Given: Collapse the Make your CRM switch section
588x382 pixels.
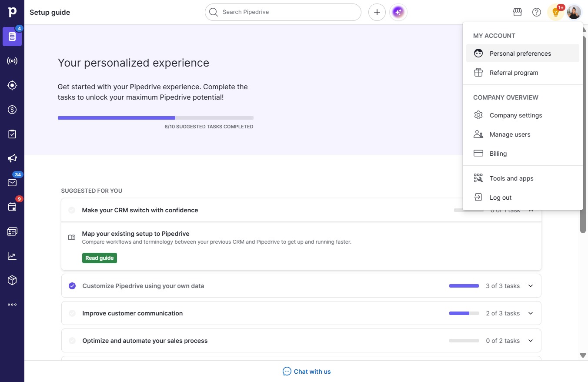Looking at the screenshot, I should pyautogui.click(x=531, y=210).
